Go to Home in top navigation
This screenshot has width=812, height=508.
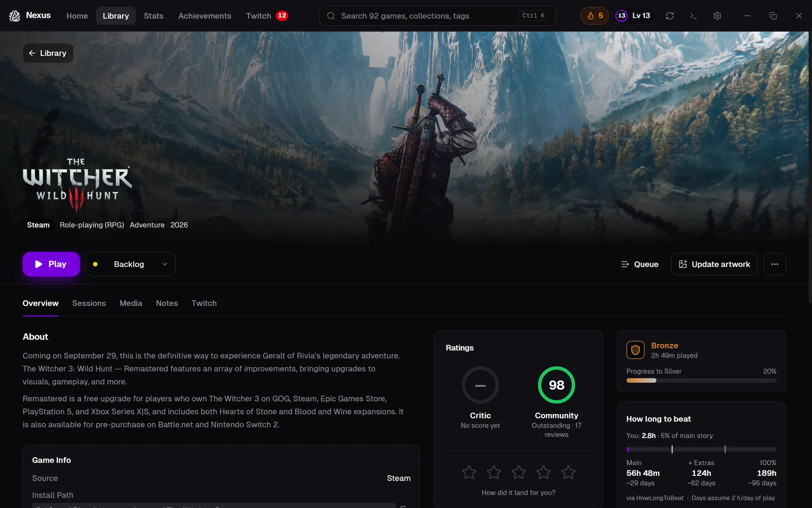click(77, 16)
